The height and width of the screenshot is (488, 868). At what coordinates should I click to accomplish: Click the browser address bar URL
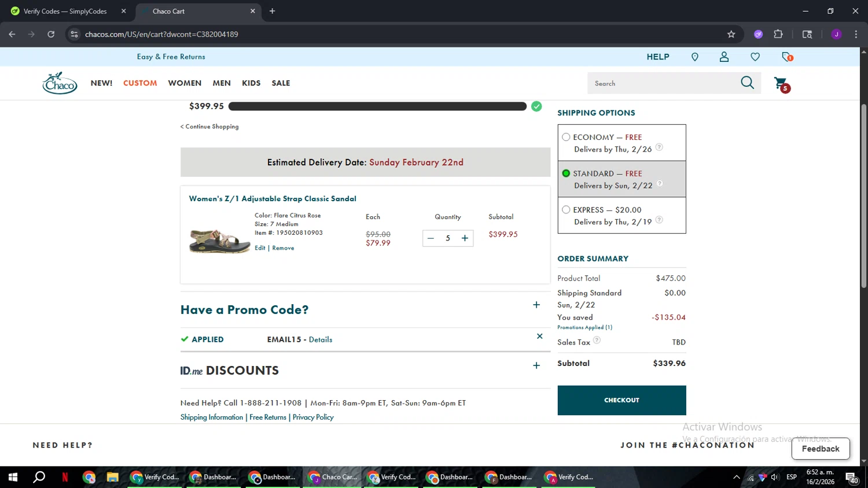pos(161,34)
